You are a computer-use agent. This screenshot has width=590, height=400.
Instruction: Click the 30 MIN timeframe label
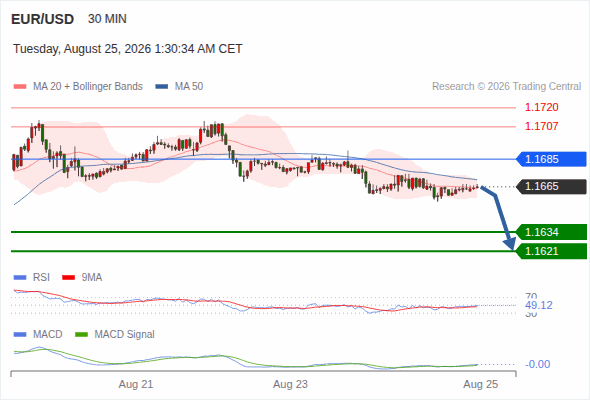pyautogui.click(x=107, y=19)
